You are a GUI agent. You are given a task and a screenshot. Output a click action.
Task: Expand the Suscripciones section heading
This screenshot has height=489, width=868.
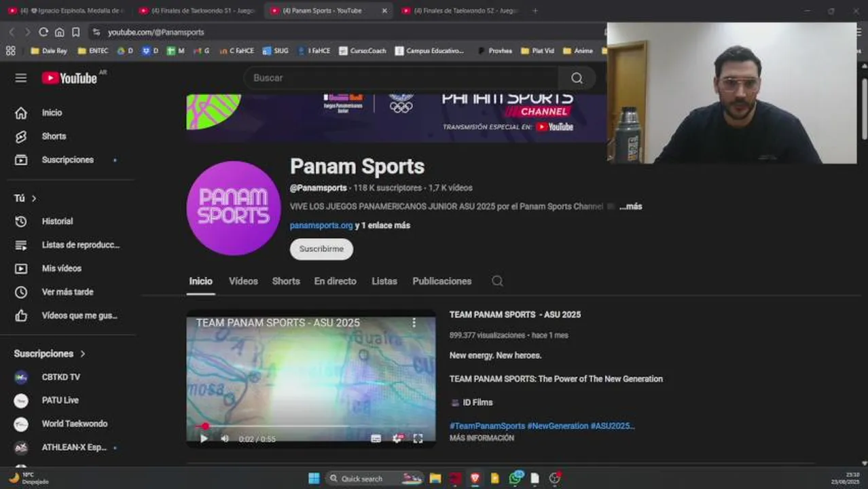coord(50,354)
